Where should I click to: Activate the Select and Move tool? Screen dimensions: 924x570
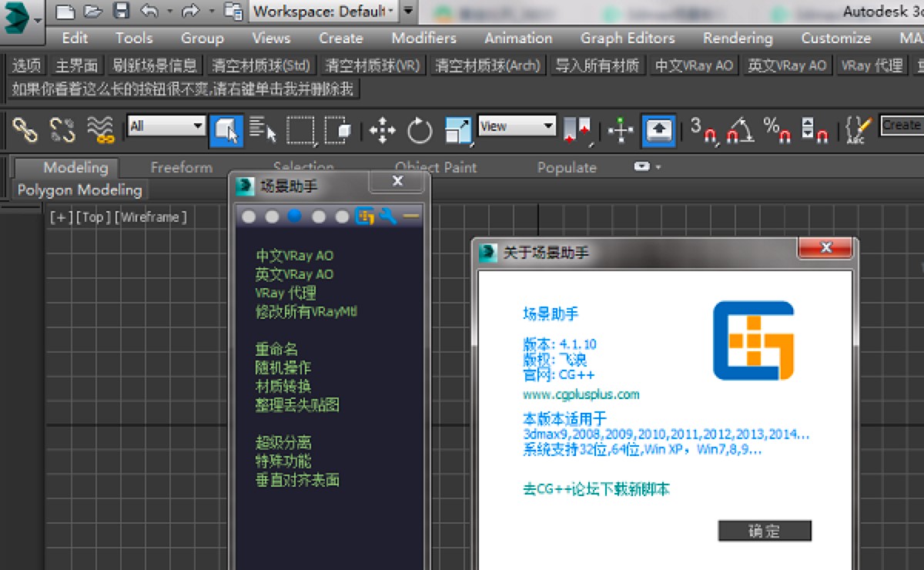tap(382, 130)
